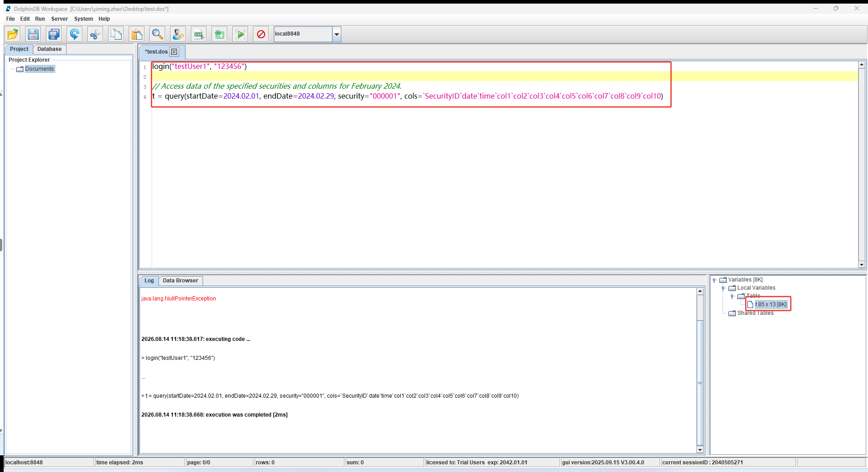This screenshot has height=472, width=868.
Task: Click the blue undo arrow toolbar icon
Action: pyautogui.click(x=75, y=34)
